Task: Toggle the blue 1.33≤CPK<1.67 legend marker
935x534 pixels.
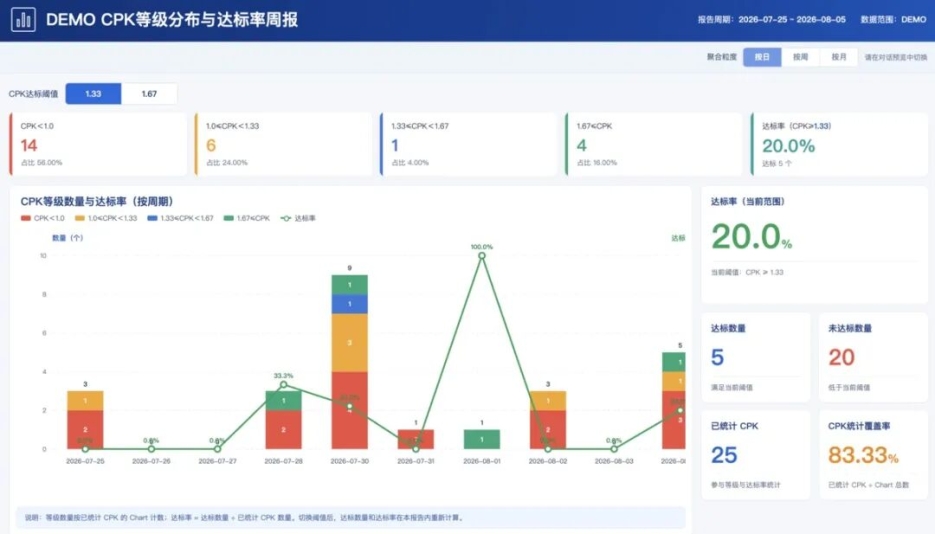Action: [153, 218]
